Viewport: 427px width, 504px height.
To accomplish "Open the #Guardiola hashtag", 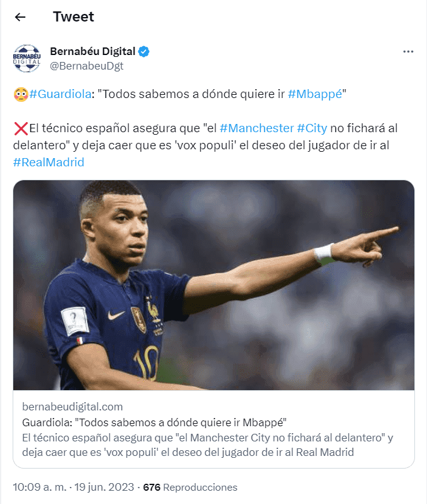I will pos(61,94).
